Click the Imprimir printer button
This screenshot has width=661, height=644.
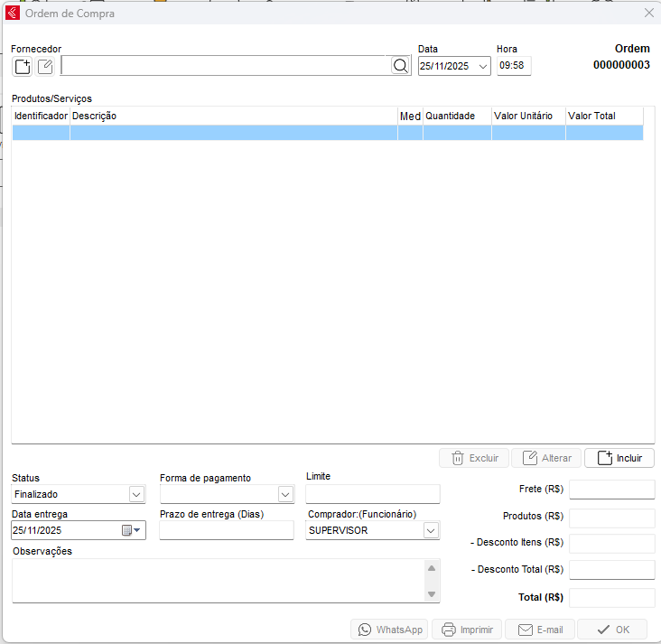[x=468, y=630]
